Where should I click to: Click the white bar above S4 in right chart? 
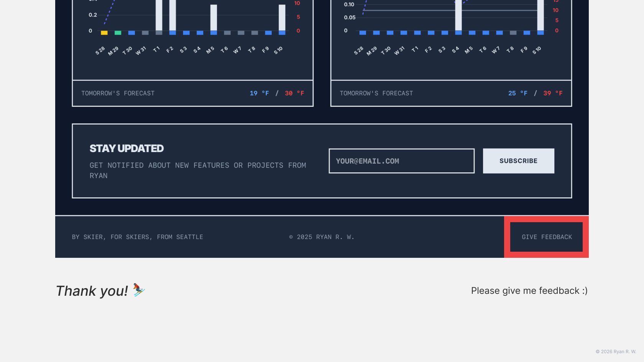(458, 15)
